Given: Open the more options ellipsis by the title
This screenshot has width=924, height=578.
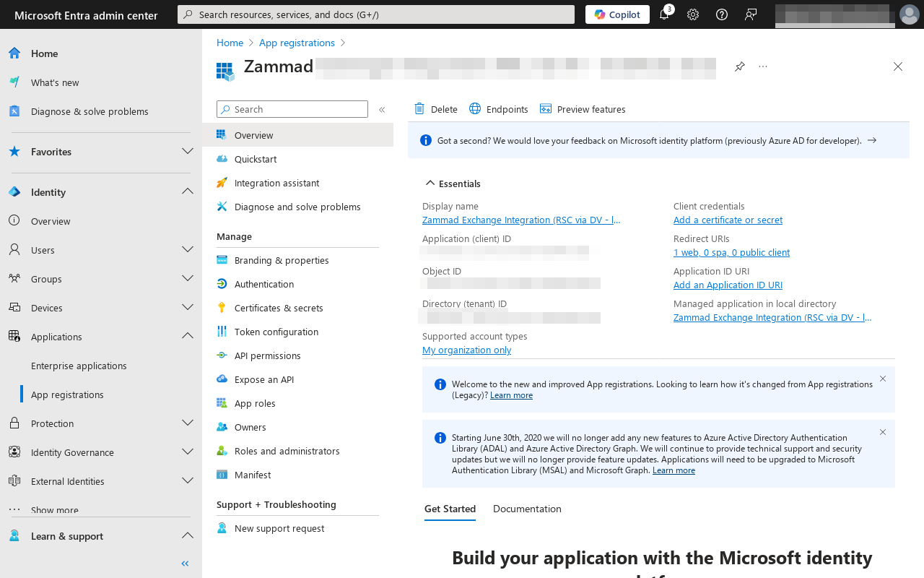Looking at the screenshot, I should point(763,66).
